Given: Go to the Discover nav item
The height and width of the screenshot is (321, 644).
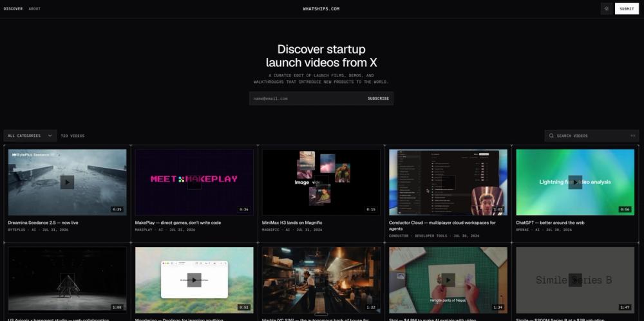Looking at the screenshot, I should click(13, 8).
